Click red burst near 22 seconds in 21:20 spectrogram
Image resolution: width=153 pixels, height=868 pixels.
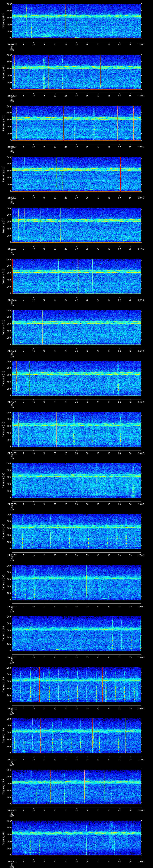60,225
